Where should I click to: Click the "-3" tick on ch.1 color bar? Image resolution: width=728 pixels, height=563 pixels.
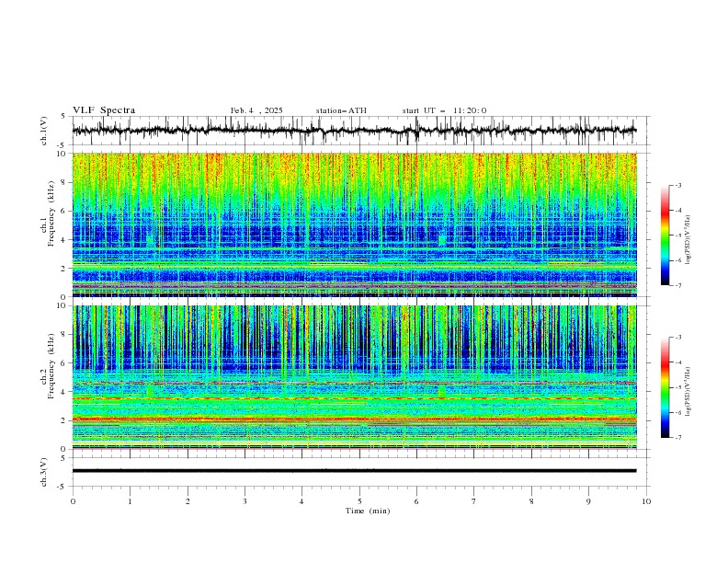click(x=677, y=185)
